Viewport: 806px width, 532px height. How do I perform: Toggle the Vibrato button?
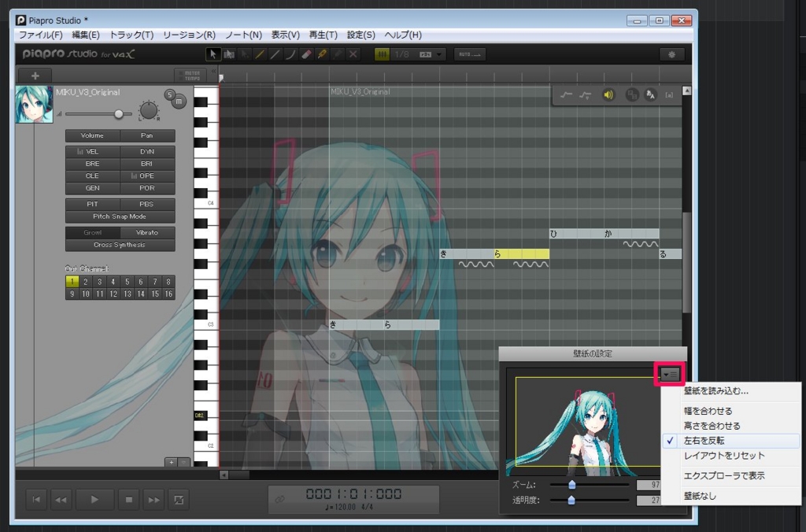[x=147, y=232]
